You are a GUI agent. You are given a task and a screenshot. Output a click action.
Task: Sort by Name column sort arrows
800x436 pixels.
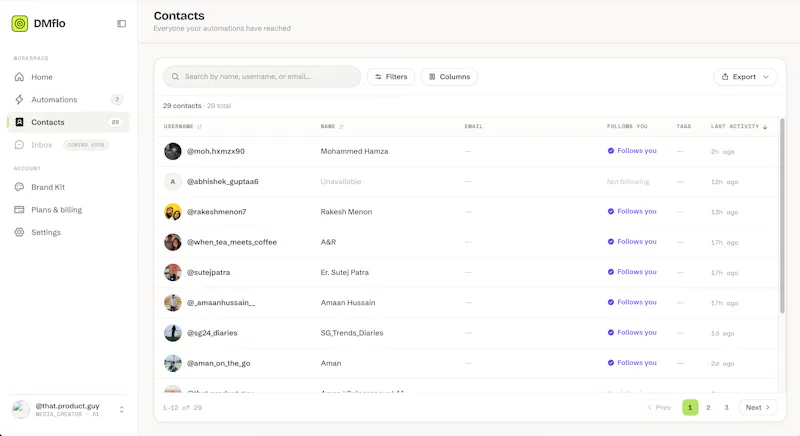341,126
